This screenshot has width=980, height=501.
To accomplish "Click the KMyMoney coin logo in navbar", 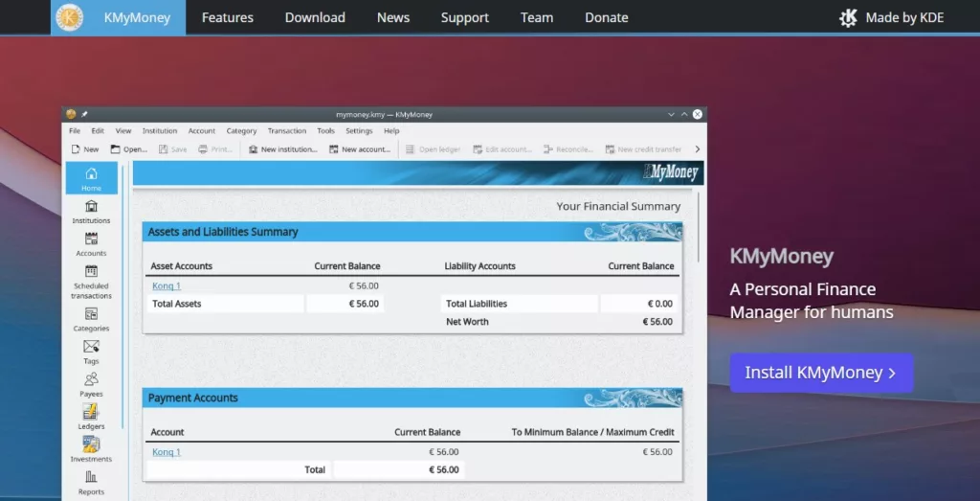I will pyautogui.click(x=69, y=17).
